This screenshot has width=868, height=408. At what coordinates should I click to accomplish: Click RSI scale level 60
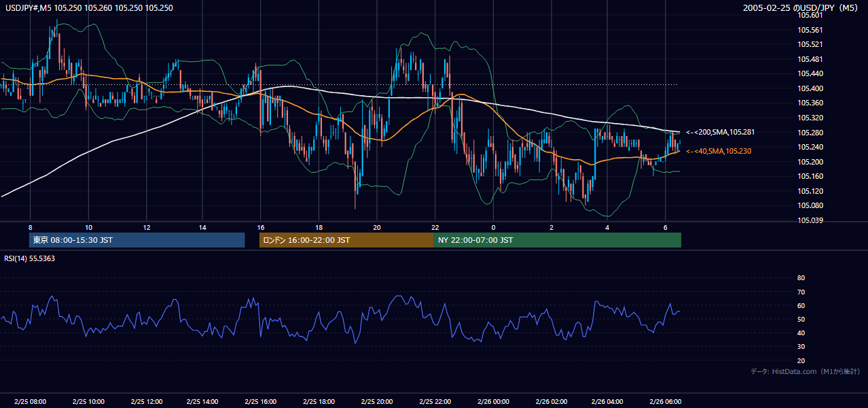[x=801, y=305]
